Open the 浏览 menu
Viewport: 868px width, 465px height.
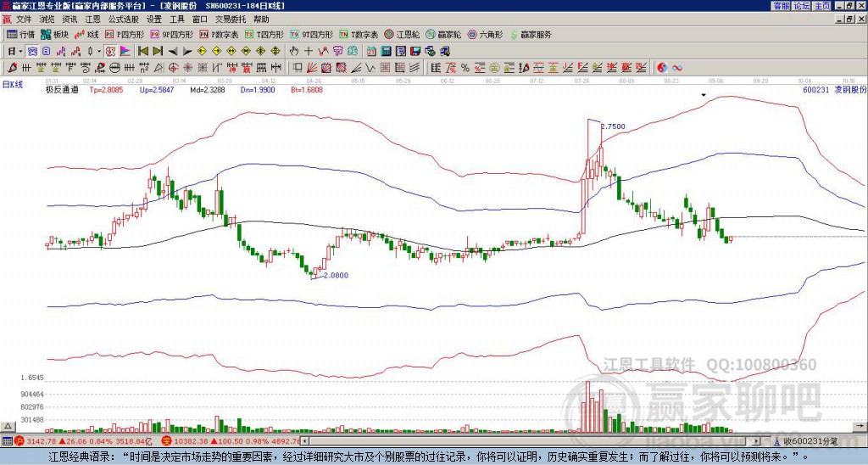pos(47,20)
